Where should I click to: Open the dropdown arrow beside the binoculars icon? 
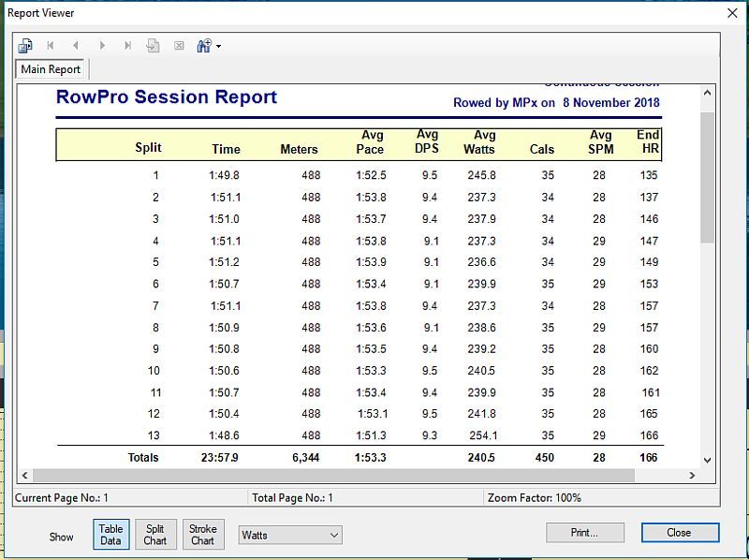218,46
